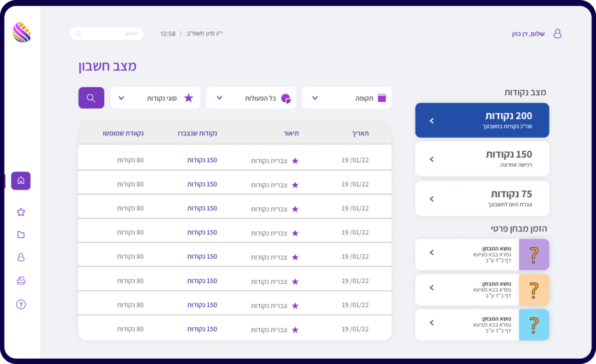
Task: Open the folder icon in sidebar
Action: (21, 235)
